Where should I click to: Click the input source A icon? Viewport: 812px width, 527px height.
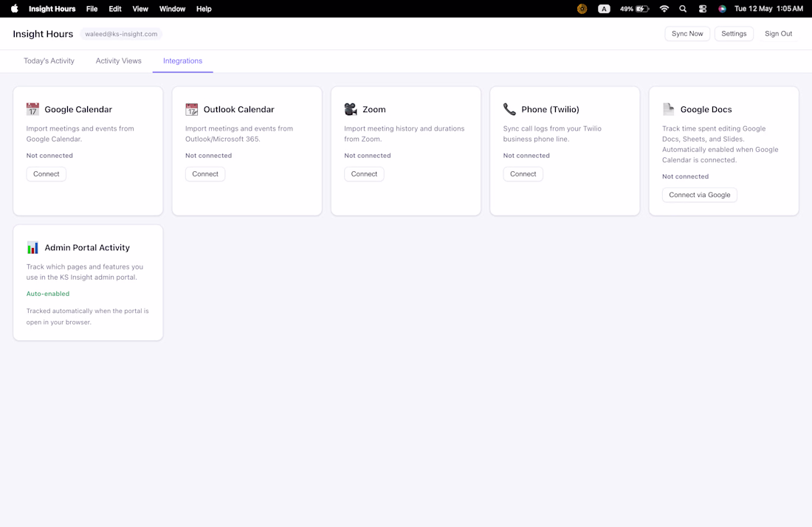[604, 9]
